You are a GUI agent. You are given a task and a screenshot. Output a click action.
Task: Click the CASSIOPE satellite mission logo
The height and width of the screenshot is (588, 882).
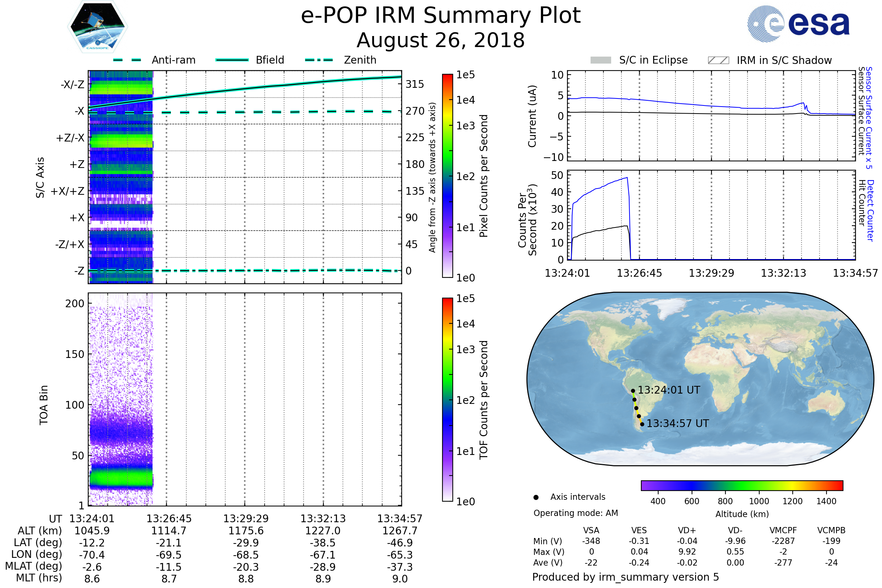[x=97, y=27]
